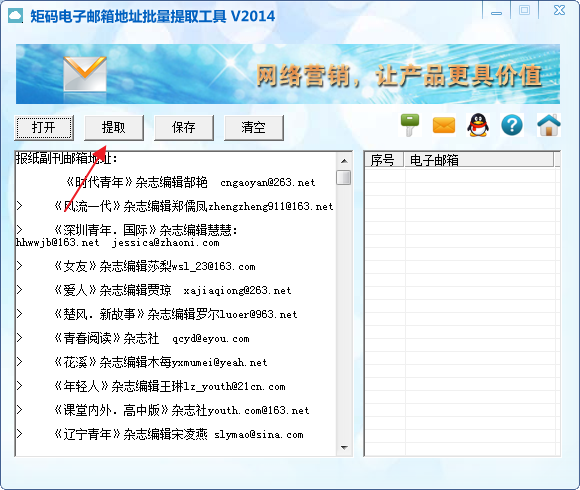
Task: Click email yxmumei@yeah.net in text
Action: pos(219,363)
